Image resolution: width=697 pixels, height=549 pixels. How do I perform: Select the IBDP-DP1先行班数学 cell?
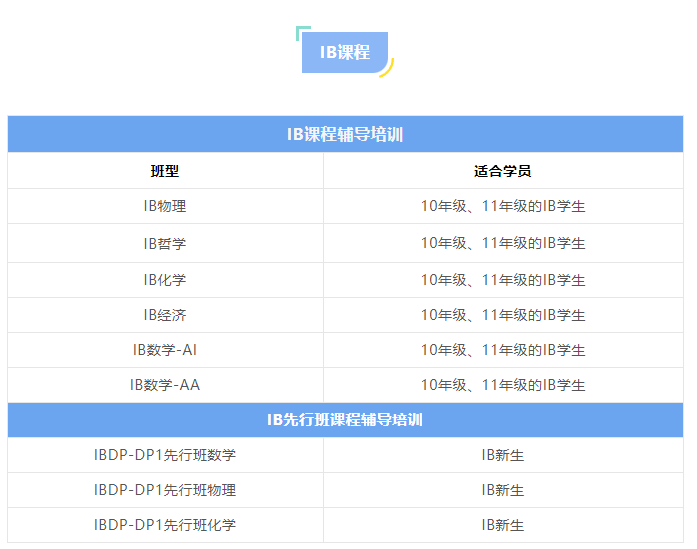[x=165, y=455]
